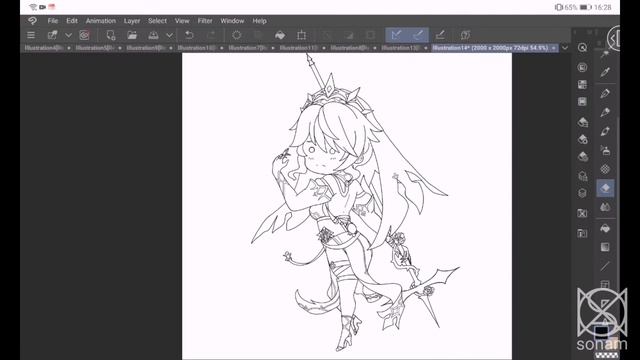The width and height of the screenshot is (640, 360).
Task: Open the Quick Access palette icon
Action: click(582, 48)
